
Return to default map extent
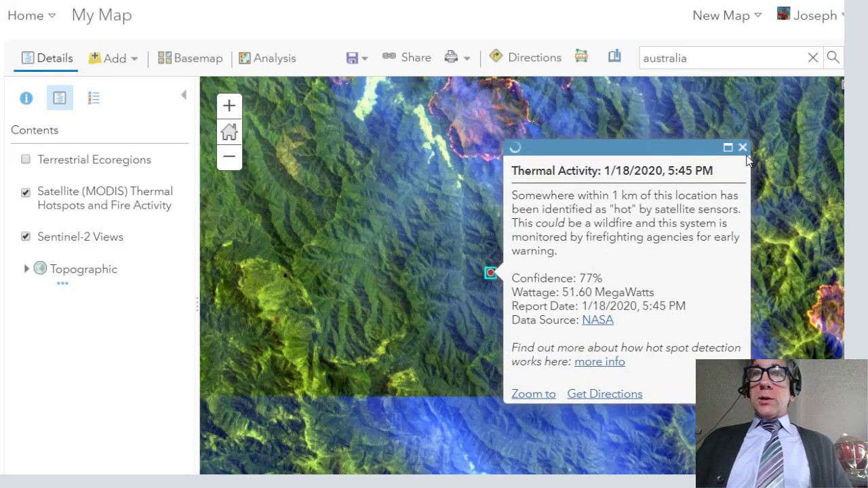point(229,131)
